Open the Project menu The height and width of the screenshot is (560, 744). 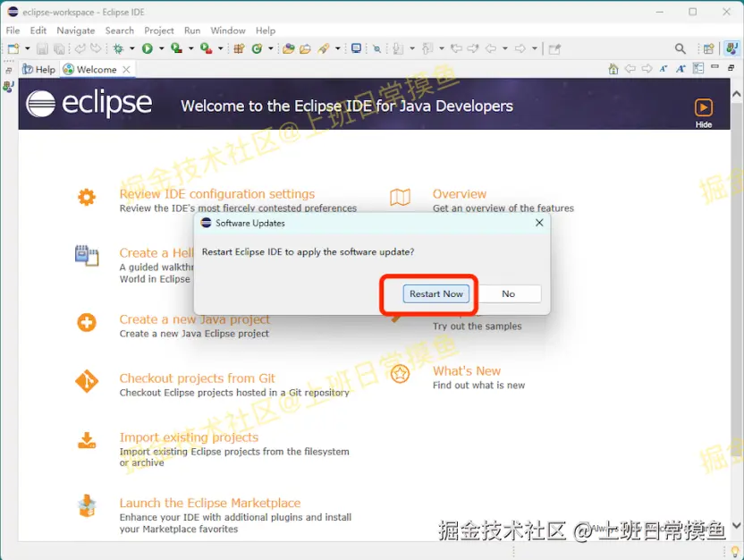tap(159, 30)
